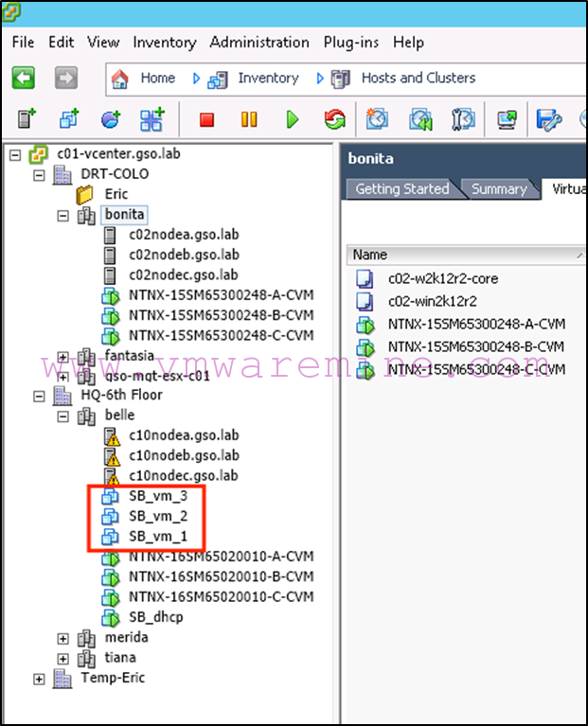Launch the VM console icon
This screenshot has width=588, height=726.
tap(507, 119)
